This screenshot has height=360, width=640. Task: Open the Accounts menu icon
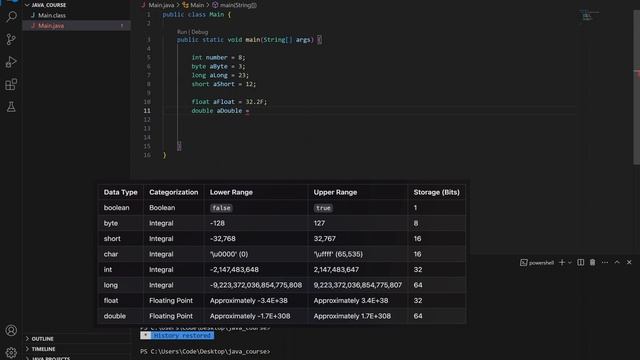pyautogui.click(x=11, y=330)
